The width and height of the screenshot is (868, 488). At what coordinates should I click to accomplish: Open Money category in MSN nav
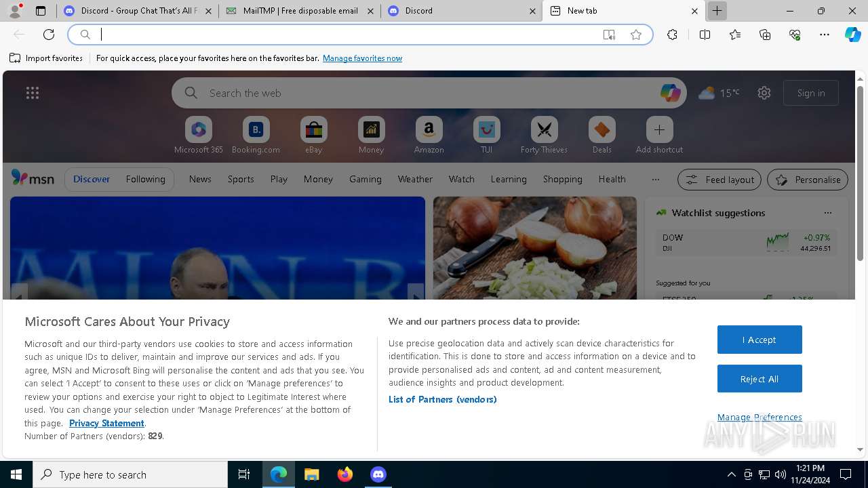[318, 179]
